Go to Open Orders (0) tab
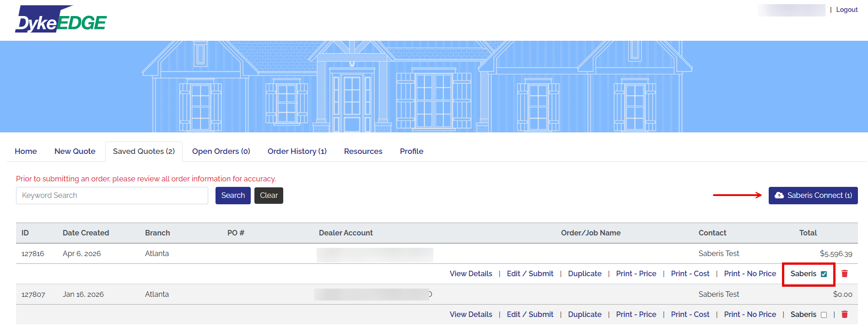The image size is (868, 333). coord(221,151)
